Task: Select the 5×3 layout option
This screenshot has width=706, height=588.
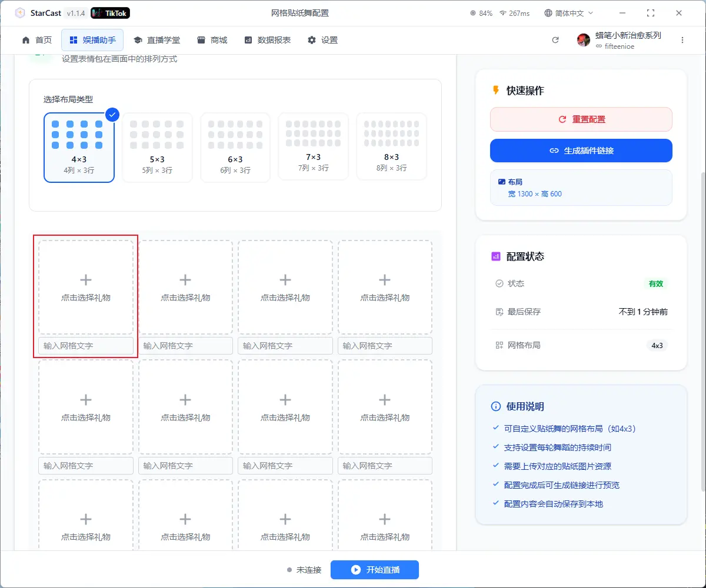Action: (157, 147)
